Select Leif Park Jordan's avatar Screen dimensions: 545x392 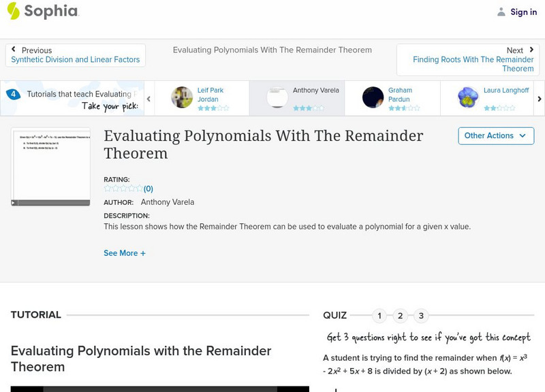(182, 97)
